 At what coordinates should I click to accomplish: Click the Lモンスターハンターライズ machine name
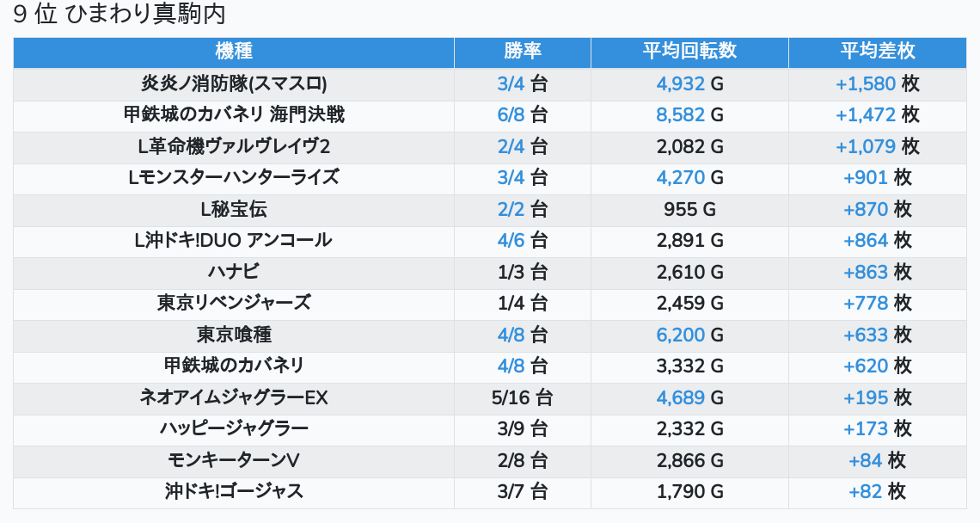click(234, 178)
